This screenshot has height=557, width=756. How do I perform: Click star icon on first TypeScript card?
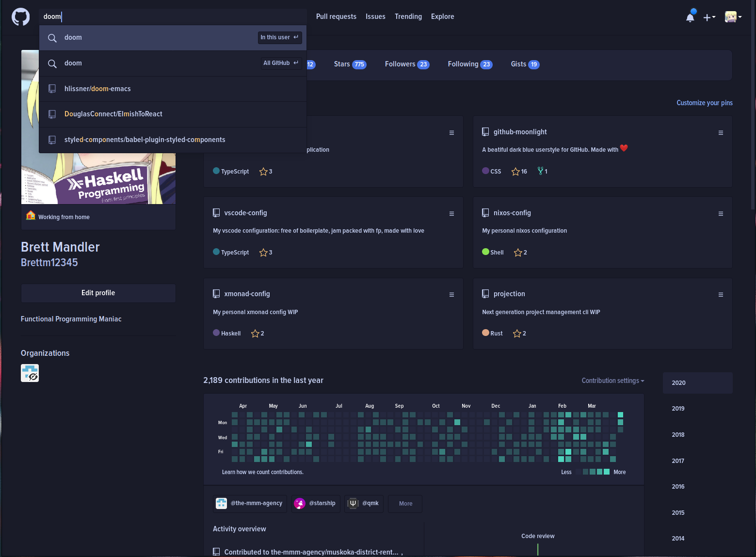[x=263, y=172]
